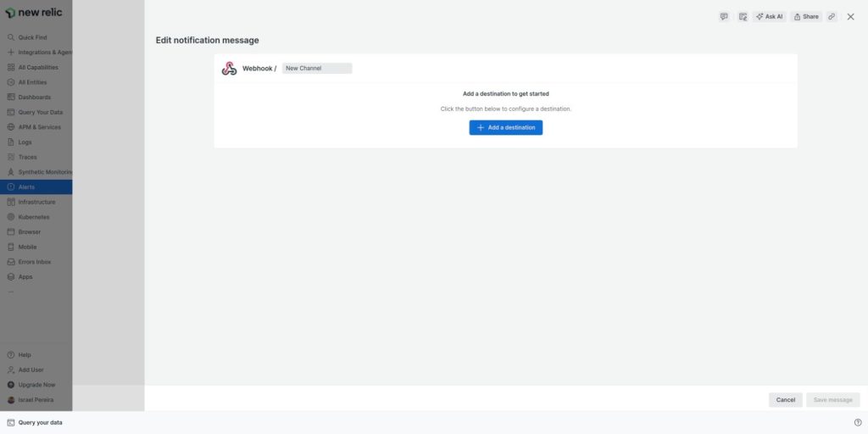The width and height of the screenshot is (868, 434).
Task: Select Infrastructure in the navigation
Action: [36, 202]
